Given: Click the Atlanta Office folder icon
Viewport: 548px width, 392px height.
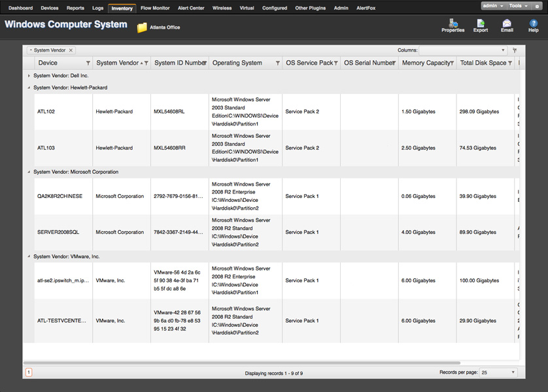Looking at the screenshot, I should click(x=142, y=27).
